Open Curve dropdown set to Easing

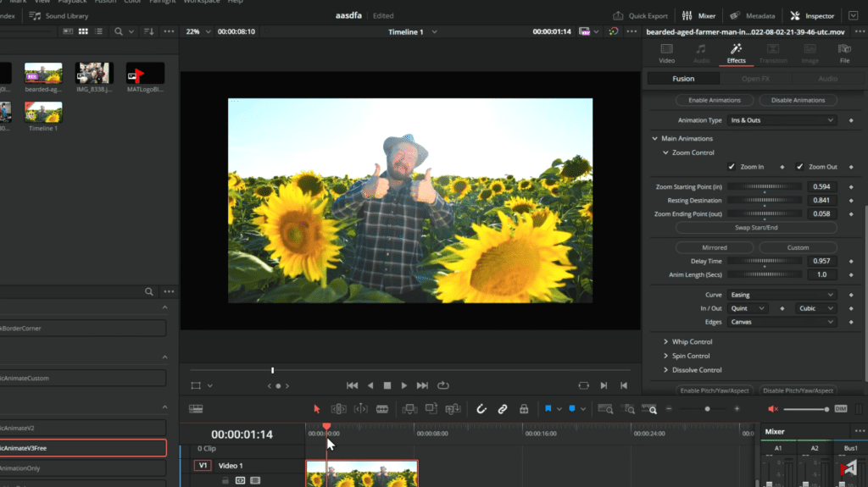(781, 295)
